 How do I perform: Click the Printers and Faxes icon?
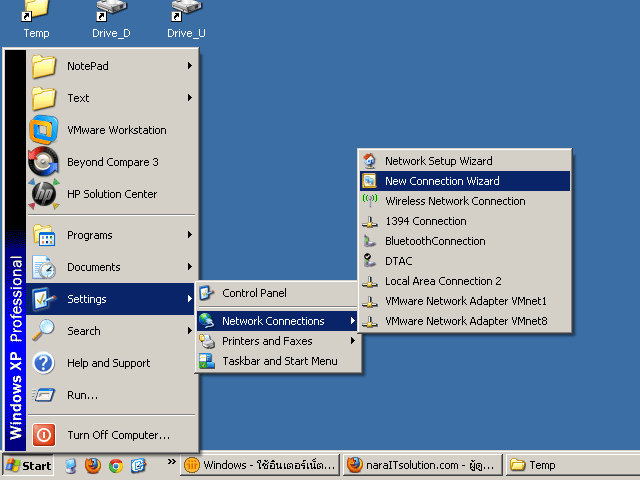[x=207, y=341]
